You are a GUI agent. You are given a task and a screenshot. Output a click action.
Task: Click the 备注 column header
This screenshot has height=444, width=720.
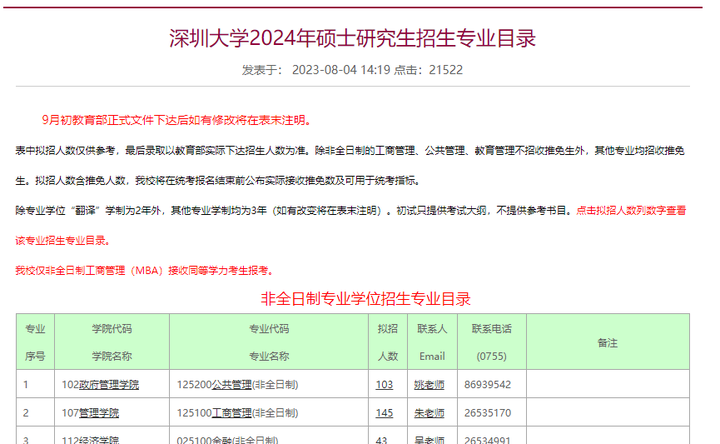[x=608, y=342]
